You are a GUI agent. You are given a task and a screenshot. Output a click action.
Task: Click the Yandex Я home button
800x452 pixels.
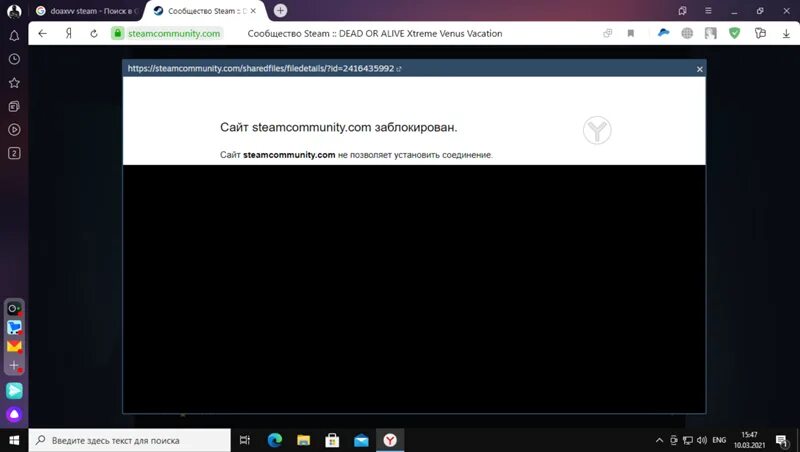pyautogui.click(x=68, y=34)
